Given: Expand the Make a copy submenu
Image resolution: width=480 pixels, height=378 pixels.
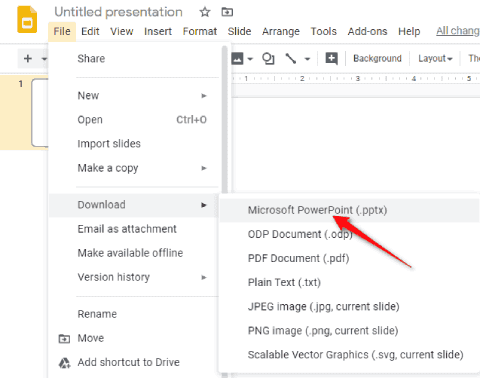Looking at the screenshot, I should pos(133,168).
